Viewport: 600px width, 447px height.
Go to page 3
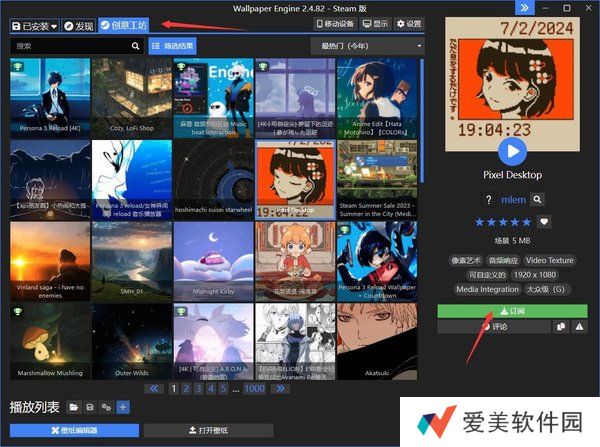(x=198, y=389)
